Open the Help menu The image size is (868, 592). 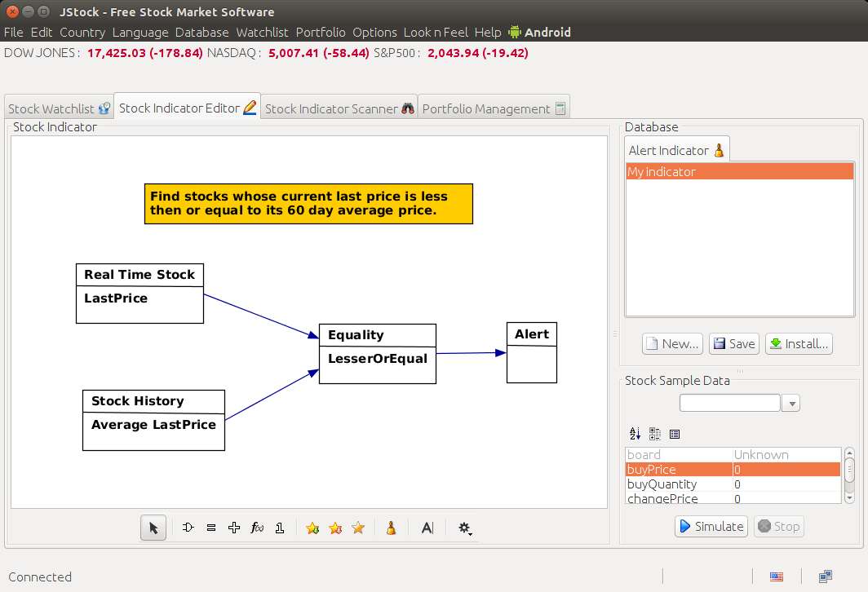[x=488, y=32]
